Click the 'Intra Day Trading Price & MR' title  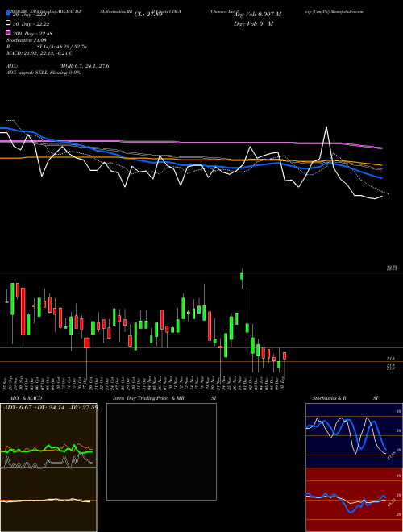coord(148,398)
